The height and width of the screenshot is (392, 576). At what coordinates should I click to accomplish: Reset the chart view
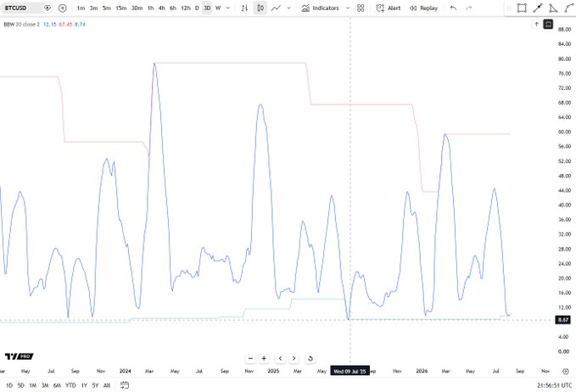[x=310, y=358]
